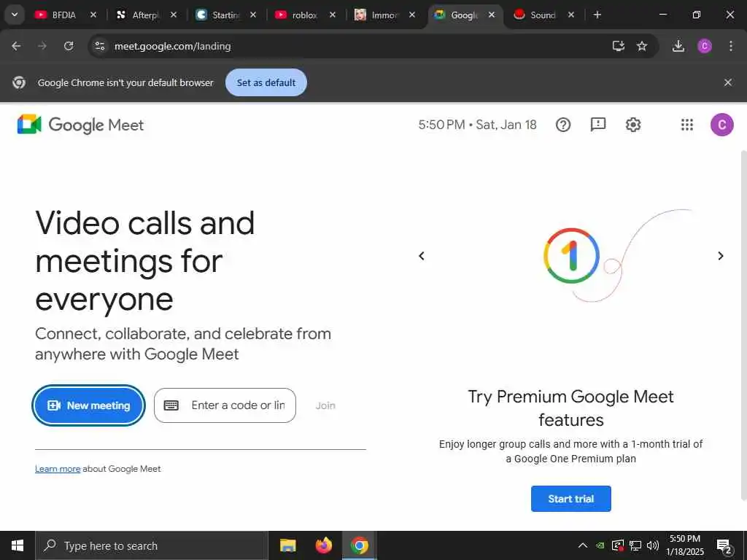
Task: Focus the Enter a code or link field
Action: click(x=225, y=405)
